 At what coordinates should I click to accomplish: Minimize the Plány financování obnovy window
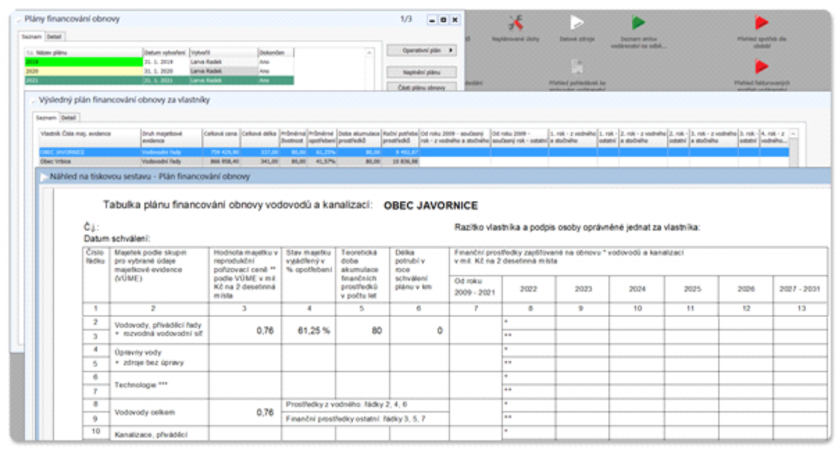point(432,20)
